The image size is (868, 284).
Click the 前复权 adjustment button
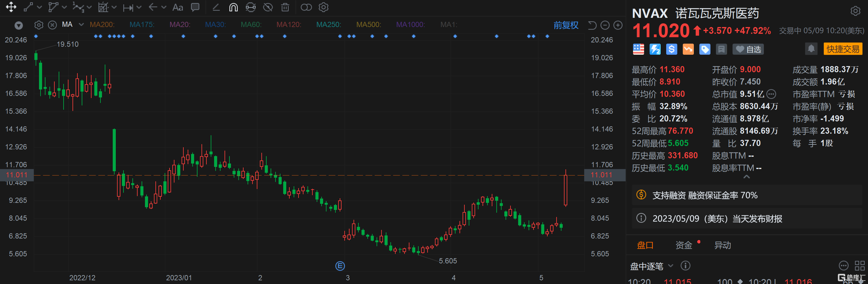point(566,25)
